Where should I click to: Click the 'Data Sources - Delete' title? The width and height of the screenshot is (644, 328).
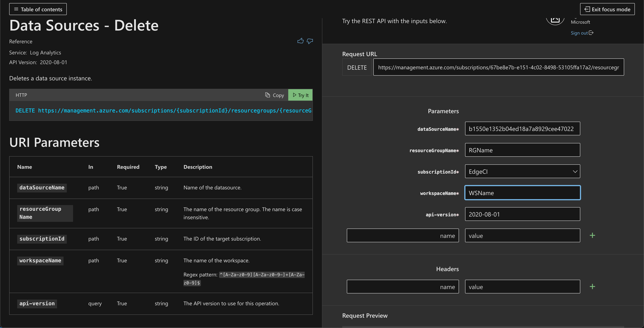pos(84,25)
